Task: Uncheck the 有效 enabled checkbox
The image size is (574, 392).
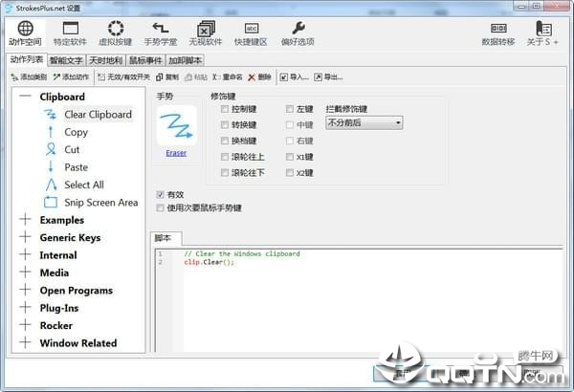Action: pos(160,195)
